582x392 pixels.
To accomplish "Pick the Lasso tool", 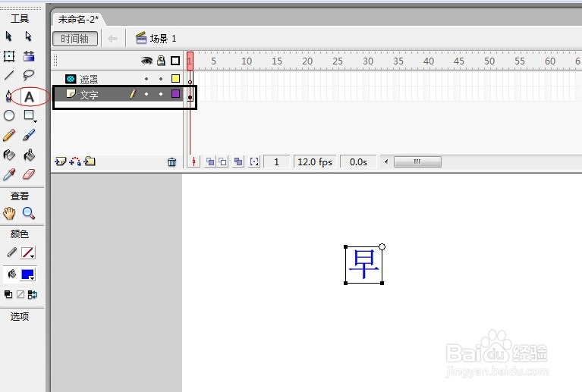I will tap(29, 76).
